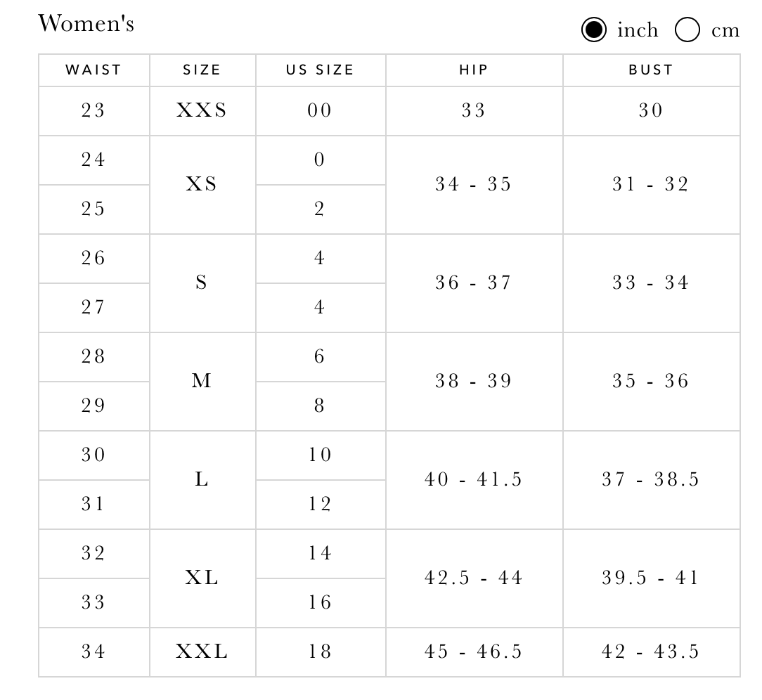Select the M size cell

click(x=202, y=381)
